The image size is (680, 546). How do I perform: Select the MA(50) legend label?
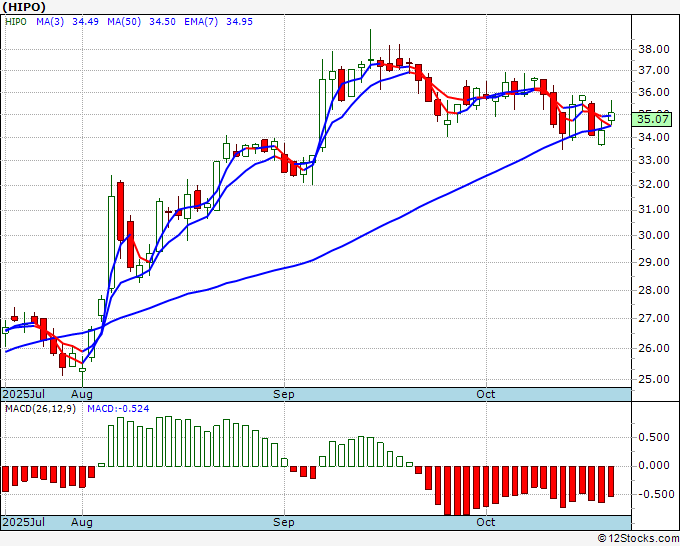pyautogui.click(x=124, y=22)
